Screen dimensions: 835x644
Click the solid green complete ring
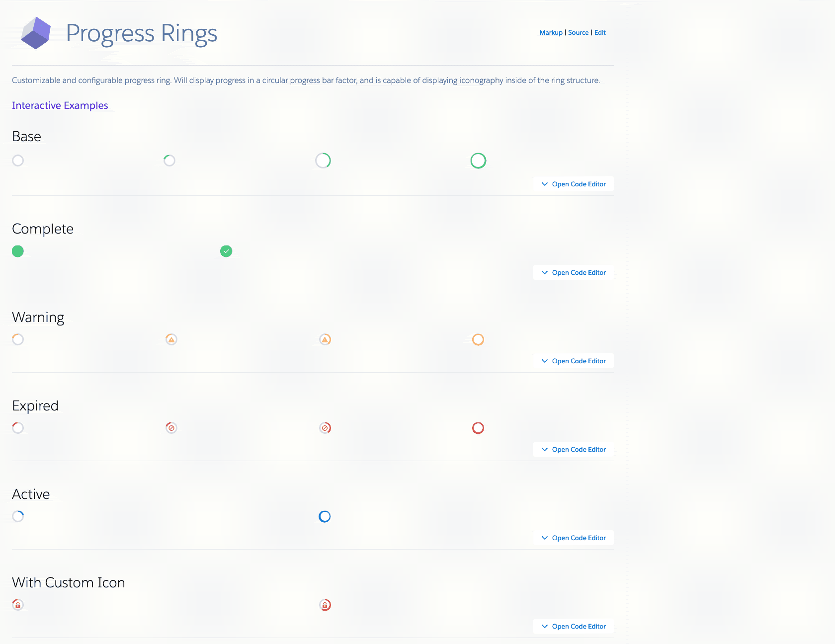18,251
